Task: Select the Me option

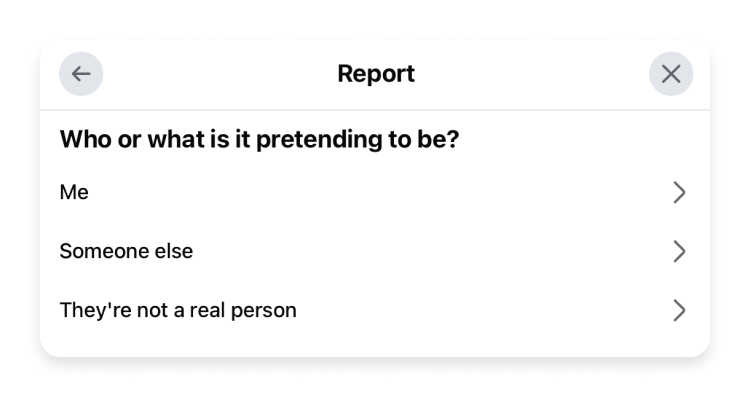Action: pos(375,192)
